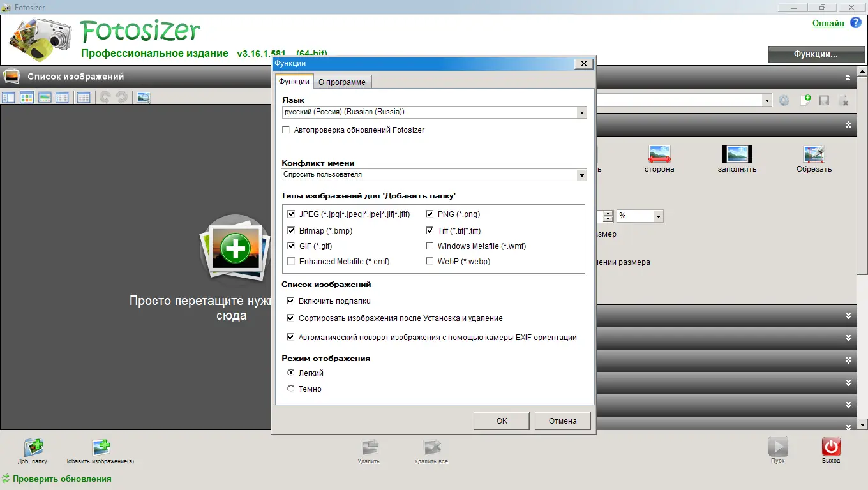868x490 pixels.
Task: Uncheck the JPEG image type checkbox
Action: tap(291, 214)
